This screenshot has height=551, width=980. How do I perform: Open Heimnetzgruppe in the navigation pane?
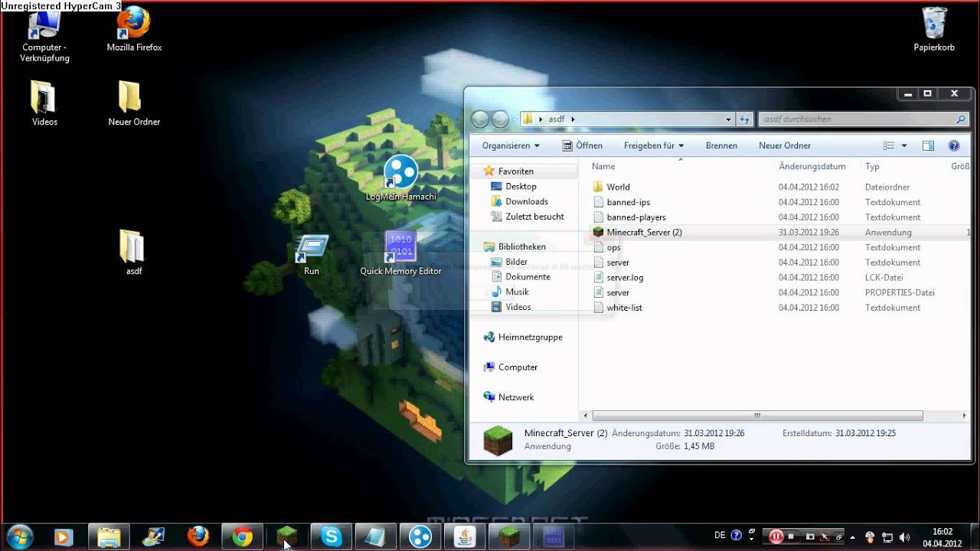tap(530, 337)
